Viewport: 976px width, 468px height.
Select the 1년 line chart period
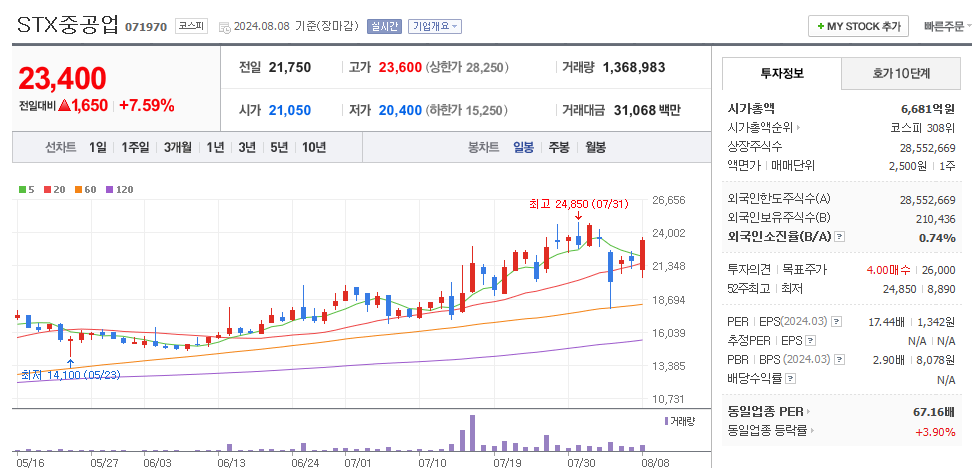tap(215, 147)
